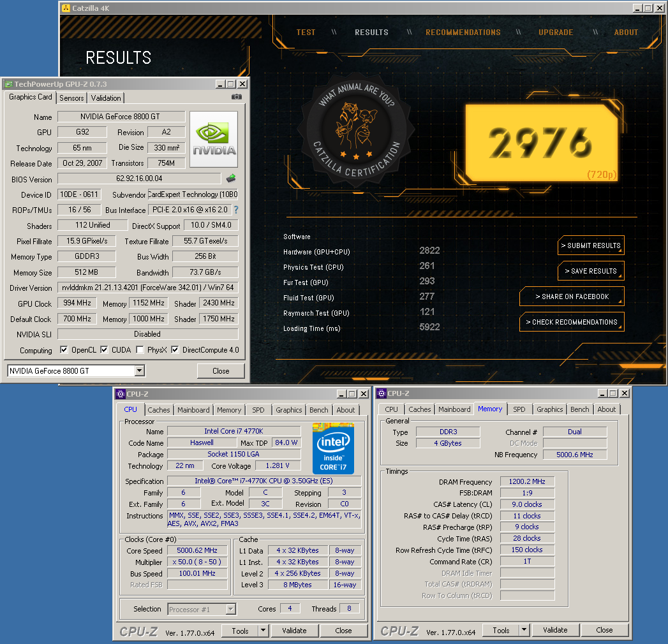Click the NB Frequency 5000.6 MHz value
This screenshot has width=668, height=644.
click(x=575, y=455)
